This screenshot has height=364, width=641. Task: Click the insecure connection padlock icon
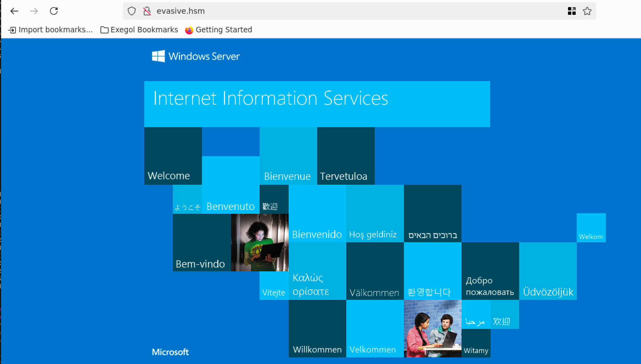(x=147, y=11)
